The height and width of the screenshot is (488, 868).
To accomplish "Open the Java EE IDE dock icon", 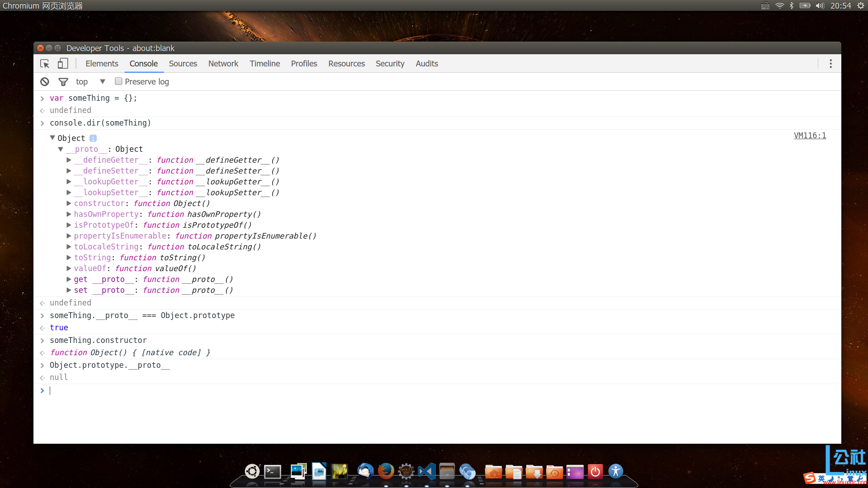I will [x=406, y=472].
